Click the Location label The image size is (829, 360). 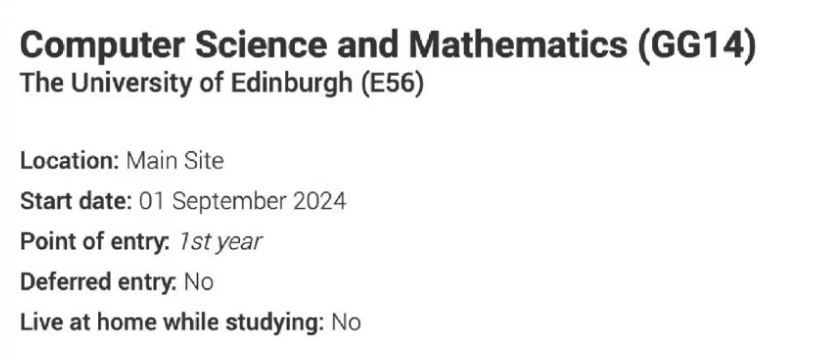pos(70,161)
